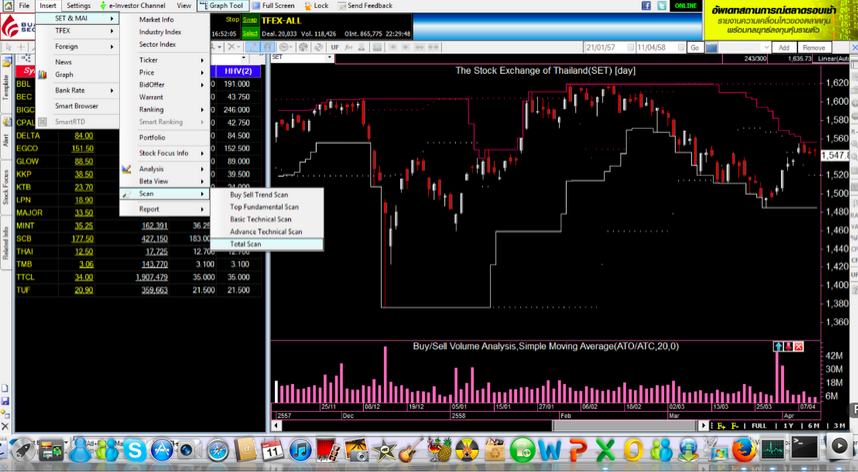The width and height of the screenshot is (858, 472).
Task: Click Send Feedback
Action: pos(365,5)
